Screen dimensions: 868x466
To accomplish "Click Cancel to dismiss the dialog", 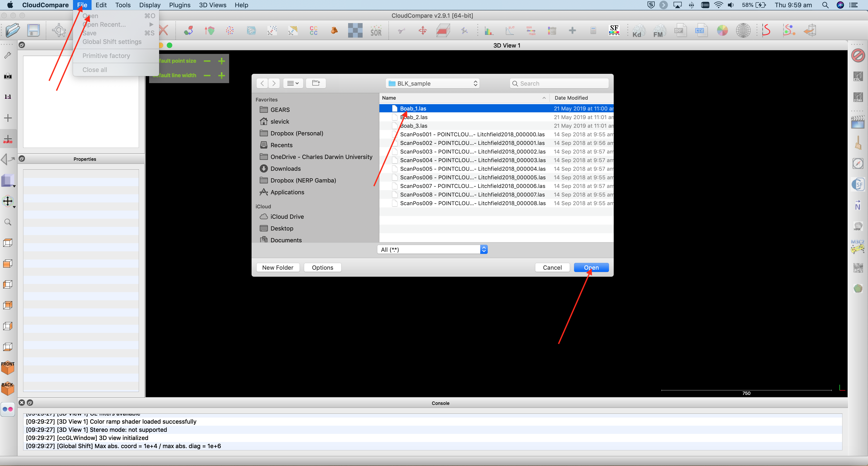I will pyautogui.click(x=552, y=267).
